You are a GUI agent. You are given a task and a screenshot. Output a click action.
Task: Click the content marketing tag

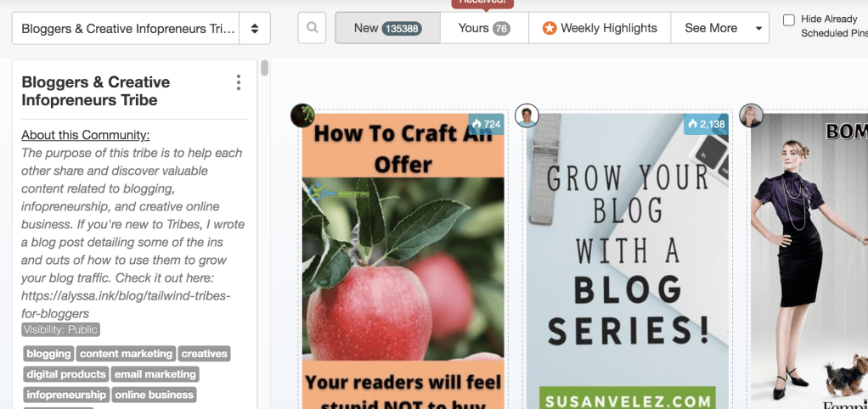coord(126,354)
